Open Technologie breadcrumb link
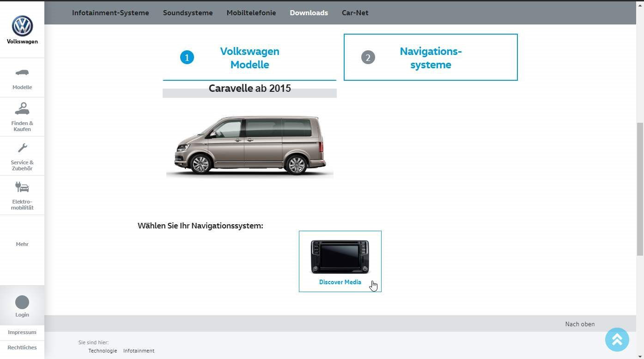 (x=103, y=351)
